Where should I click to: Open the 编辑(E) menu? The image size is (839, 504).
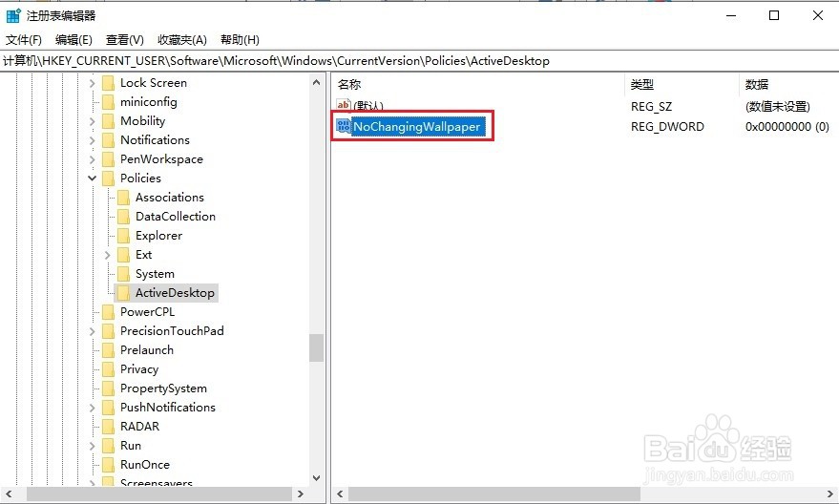(x=73, y=39)
